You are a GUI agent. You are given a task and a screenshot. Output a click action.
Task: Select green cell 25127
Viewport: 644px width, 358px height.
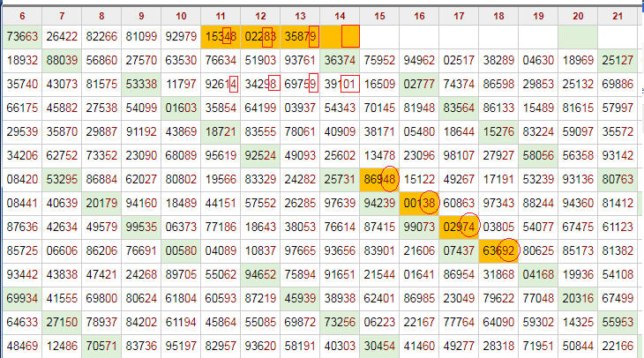click(x=618, y=61)
